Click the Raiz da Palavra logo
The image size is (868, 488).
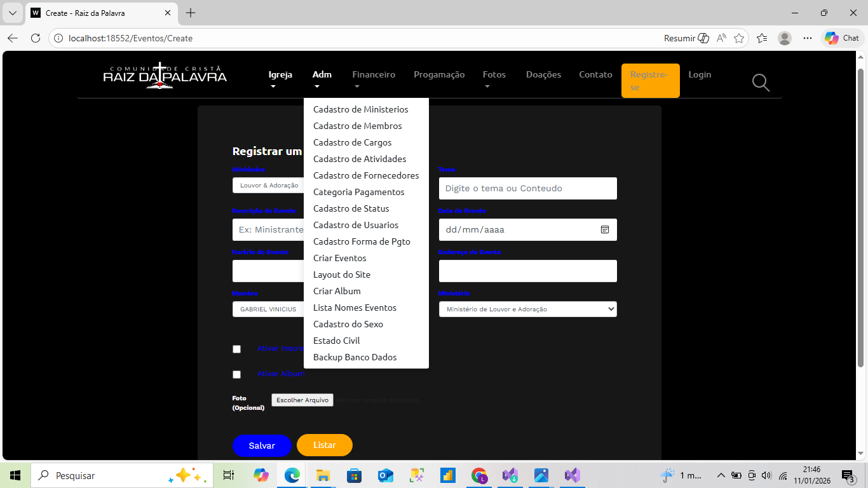pos(165,76)
